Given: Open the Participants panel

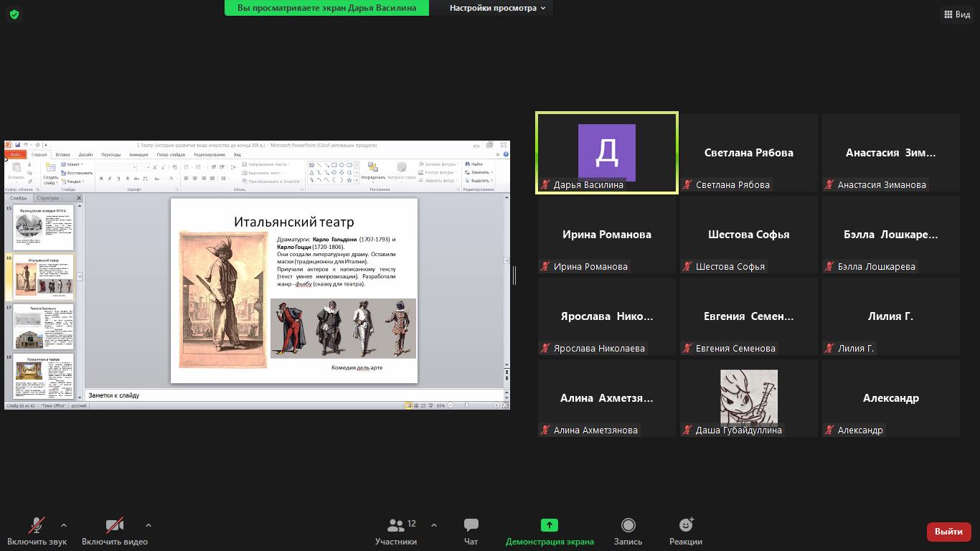Looking at the screenshot, I should point(395,532).
